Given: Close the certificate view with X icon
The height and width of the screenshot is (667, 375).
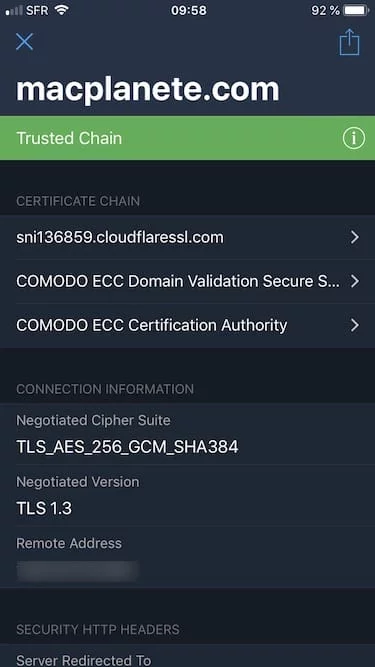Looking at the screenshot, I should coord(24,42).
